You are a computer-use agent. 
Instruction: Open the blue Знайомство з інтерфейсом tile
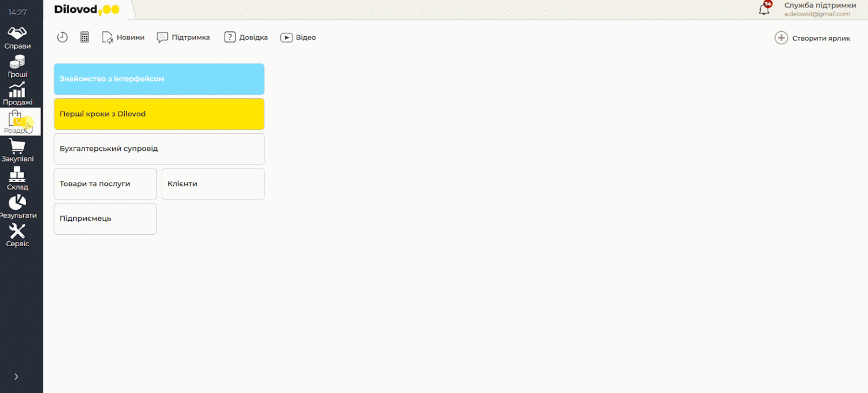159,79
